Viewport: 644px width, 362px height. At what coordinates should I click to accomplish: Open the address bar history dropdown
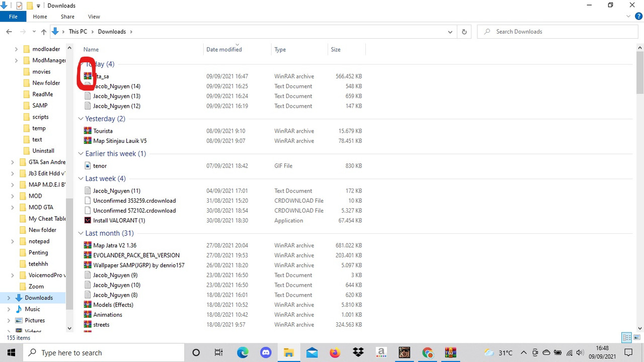pyautogui.click(x=450, y=32)
